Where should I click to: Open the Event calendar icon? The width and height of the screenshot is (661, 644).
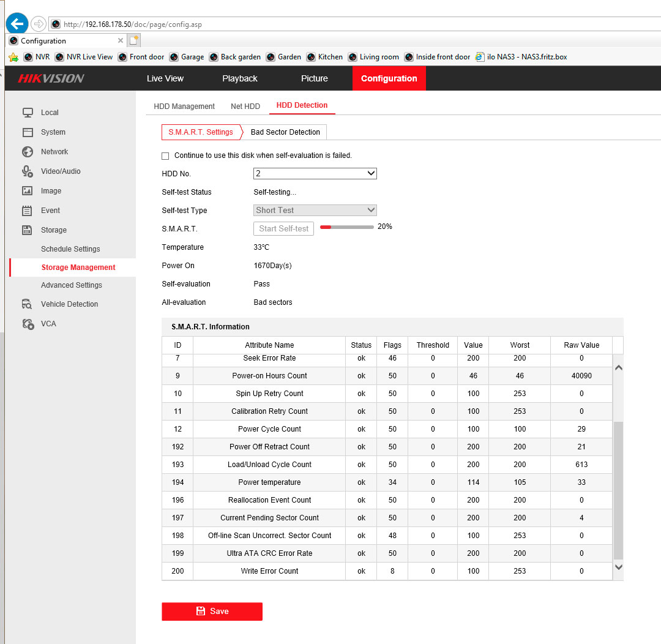28,211
